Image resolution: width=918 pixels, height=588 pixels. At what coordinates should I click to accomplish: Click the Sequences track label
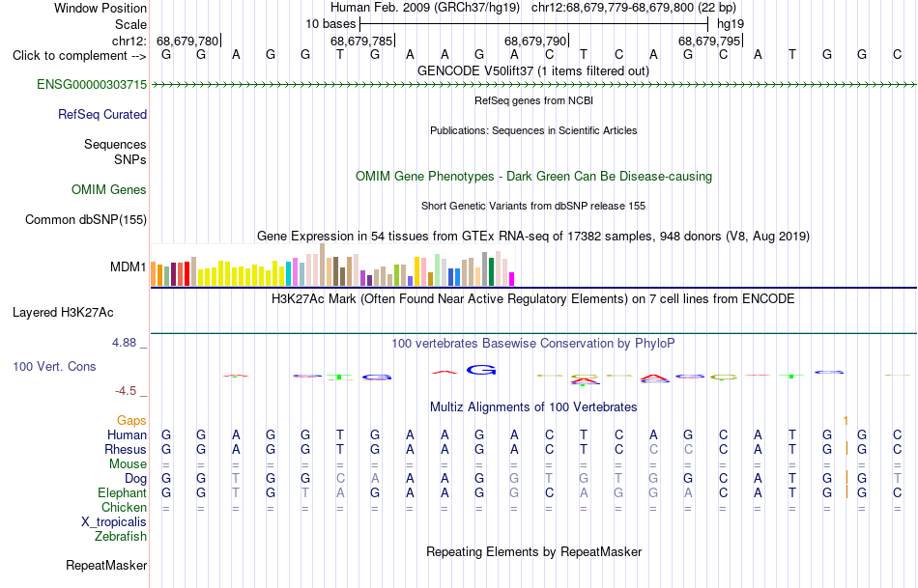[x=115, y=144]
